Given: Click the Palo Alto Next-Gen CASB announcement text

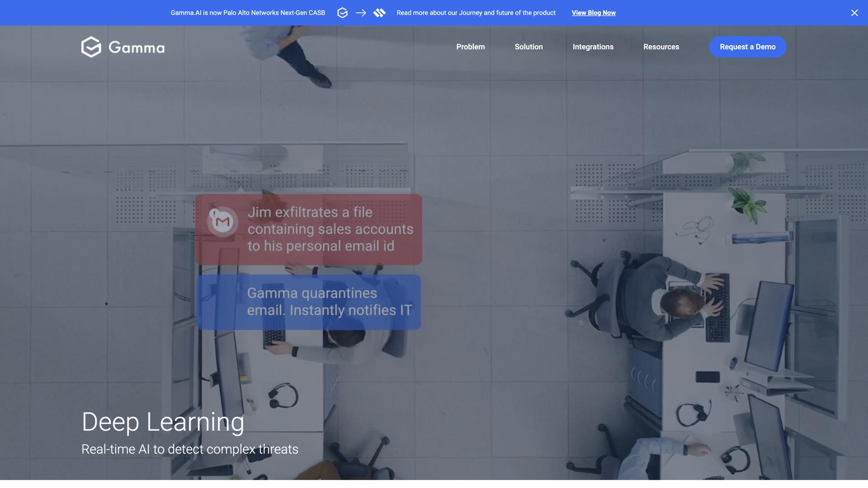Looking at the screenshot, I should (248, 13).
